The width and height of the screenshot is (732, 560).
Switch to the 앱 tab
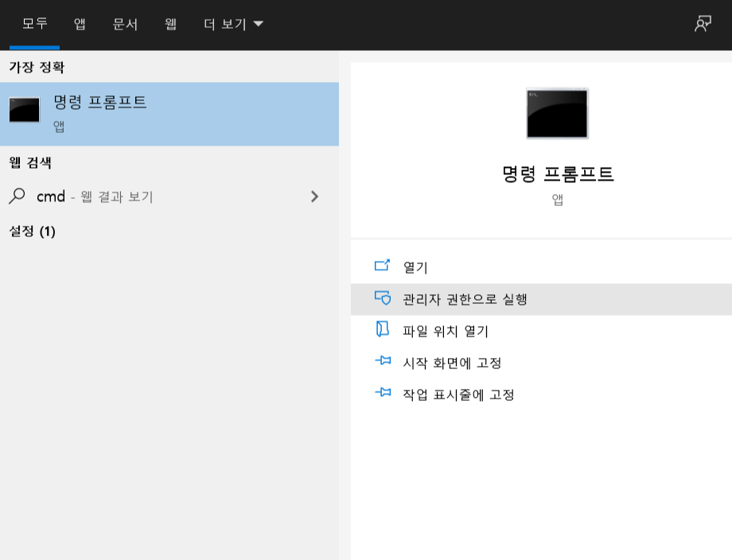pos(79,24)
